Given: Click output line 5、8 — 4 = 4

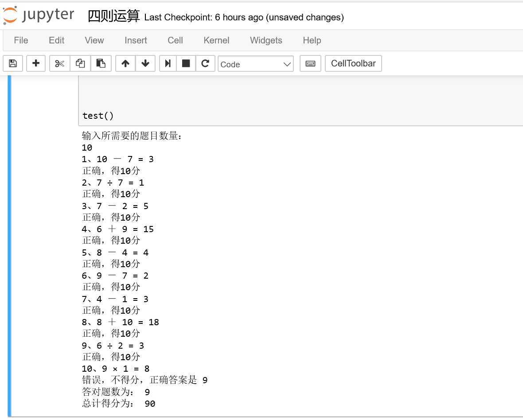Looking at the screenshot, I should tap(115, 253).
